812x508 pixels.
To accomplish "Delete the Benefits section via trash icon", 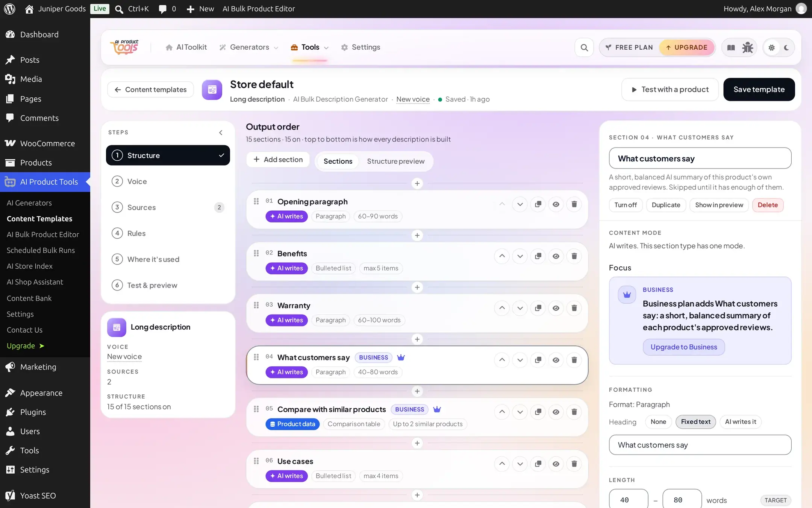I will (x=574, y=256).
